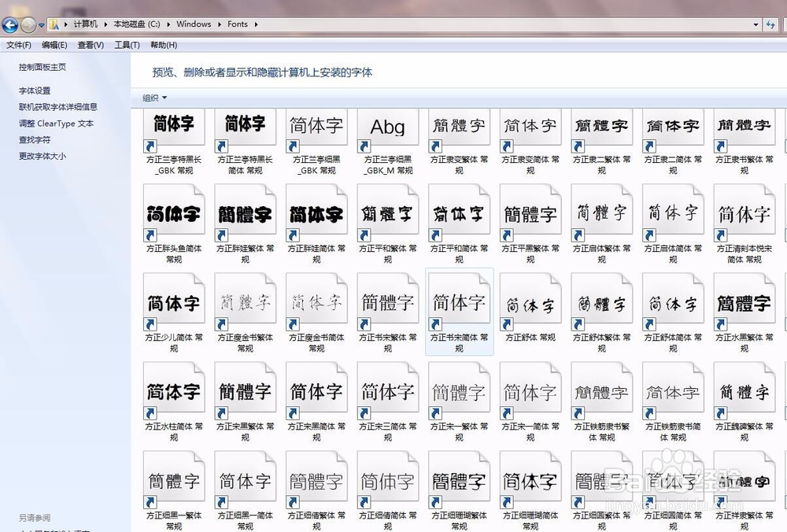
Task: Go back using the Back arrow button
Action: coord(10,24)
